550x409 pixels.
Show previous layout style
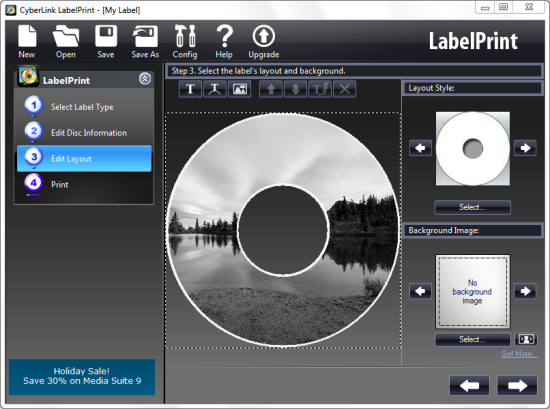[x=420, y=148]
